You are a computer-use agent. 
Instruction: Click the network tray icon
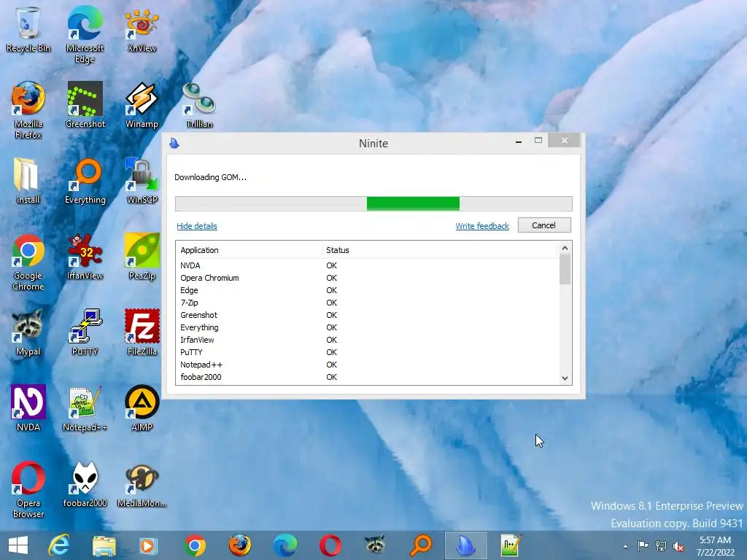coord(661,546)
